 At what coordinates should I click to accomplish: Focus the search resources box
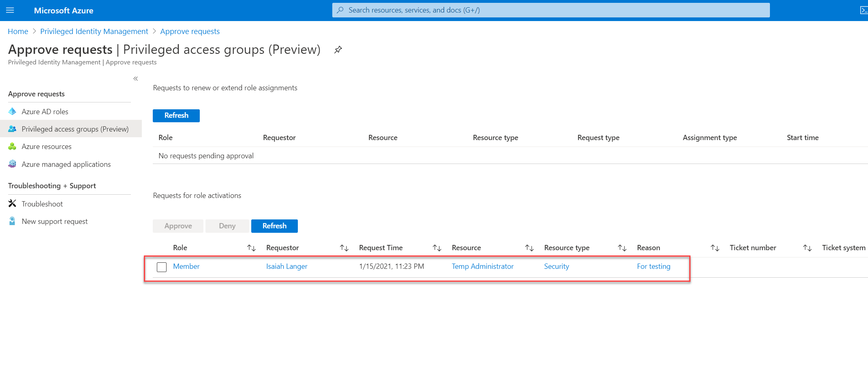[551, 10]
